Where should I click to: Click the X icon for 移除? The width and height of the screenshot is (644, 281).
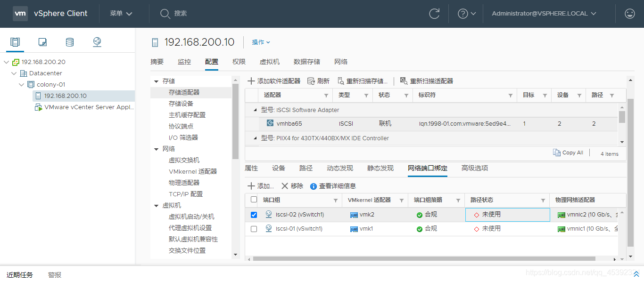285,186
